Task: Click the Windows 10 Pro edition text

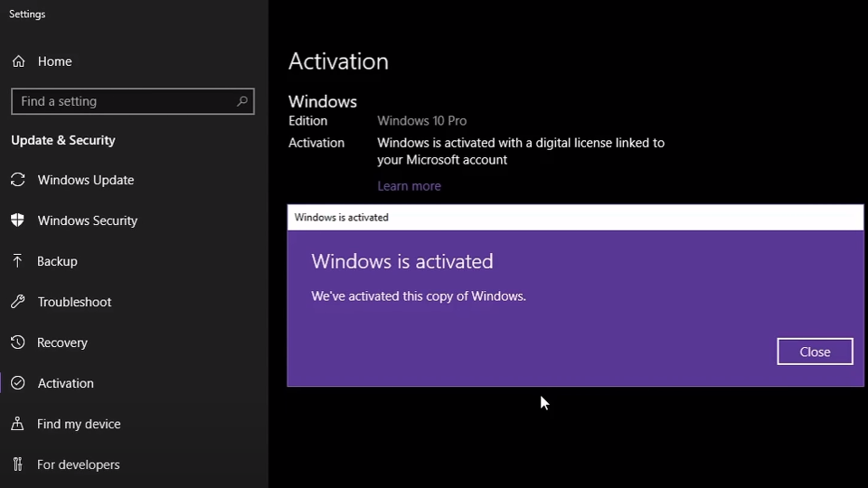Action: click(422, 120)
